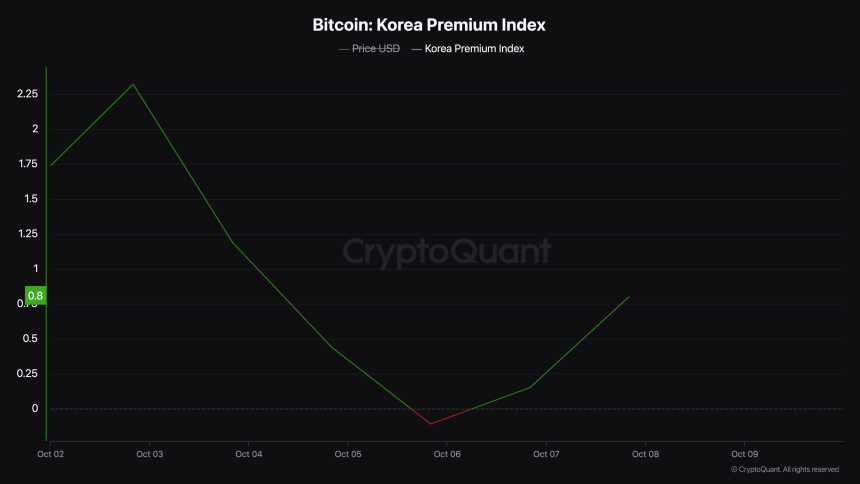Viewport: 860px width, 484px height.
Task: Click the red negative dip in the line
Action: click(431, 423)
